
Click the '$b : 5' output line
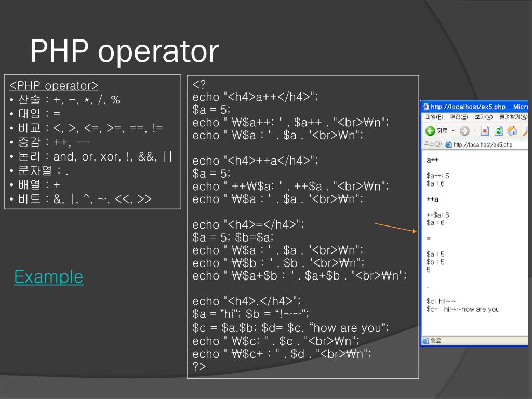(x=435, y=262)
